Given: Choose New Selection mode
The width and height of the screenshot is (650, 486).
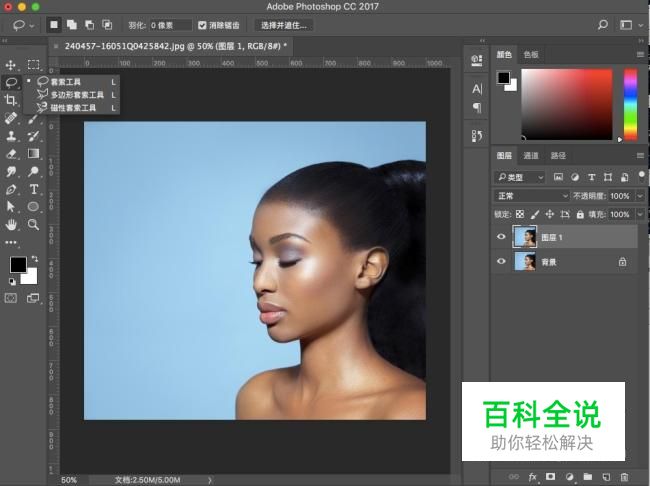Looking at the screenshot, I should 54,25.
